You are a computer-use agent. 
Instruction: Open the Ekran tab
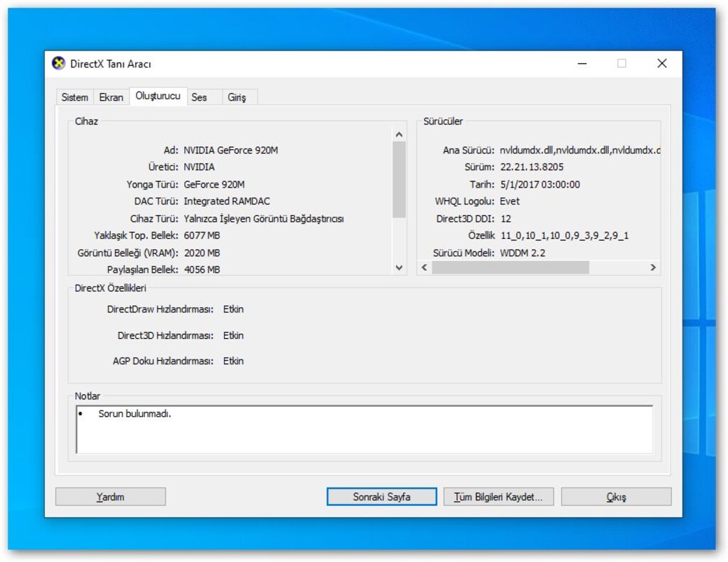[x=112, y=97]
